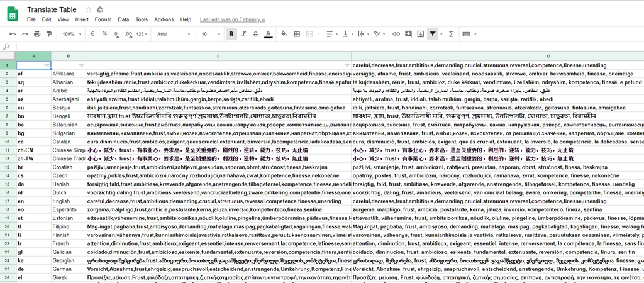Image resolution: width=644 pixels, height=283 pixels.
Task: Click the cell containing 'zh-CN'
Action: coord(34,150)
